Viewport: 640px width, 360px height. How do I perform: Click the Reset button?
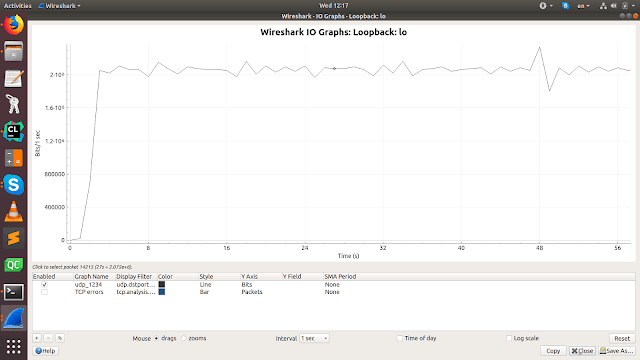click(622, 338)
